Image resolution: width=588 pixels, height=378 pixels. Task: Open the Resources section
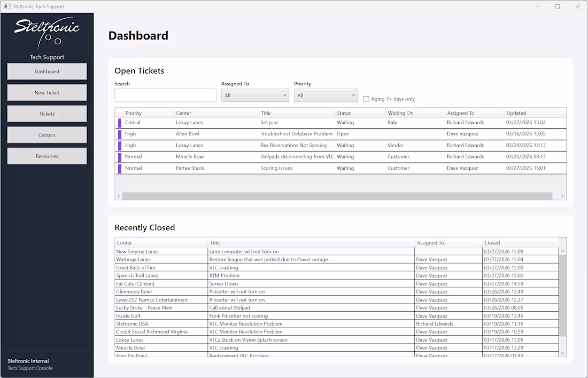(x=47, y=156)
